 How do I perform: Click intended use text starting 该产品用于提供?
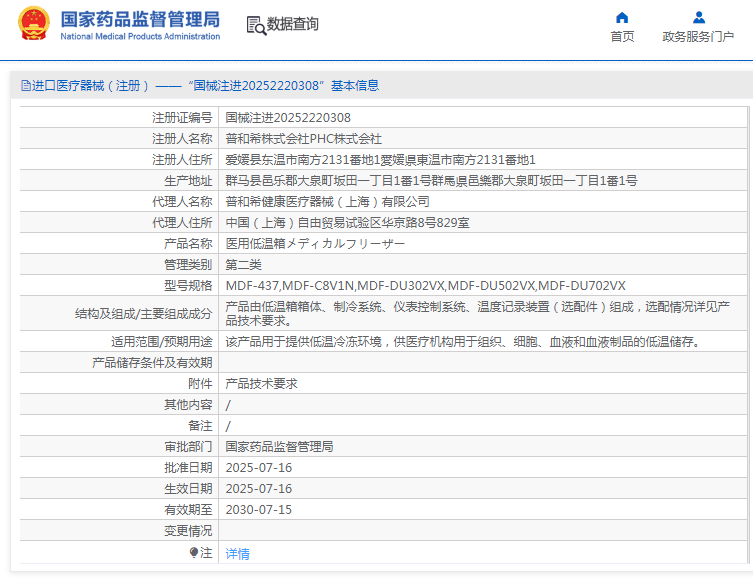point(463,341)
